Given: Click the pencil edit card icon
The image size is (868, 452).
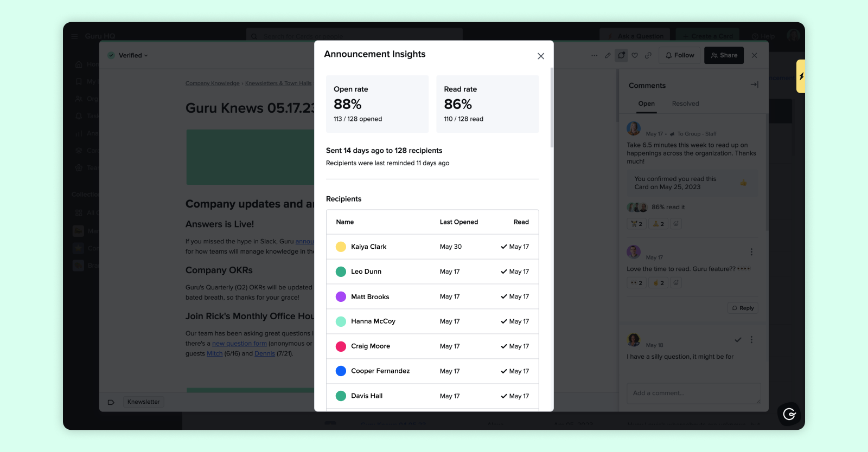Looking at the screenshot, I should [x=608, y=55].
